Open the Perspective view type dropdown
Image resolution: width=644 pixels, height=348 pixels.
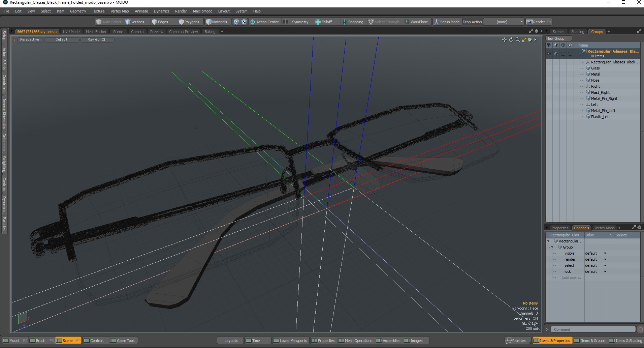tap(30, 39)
